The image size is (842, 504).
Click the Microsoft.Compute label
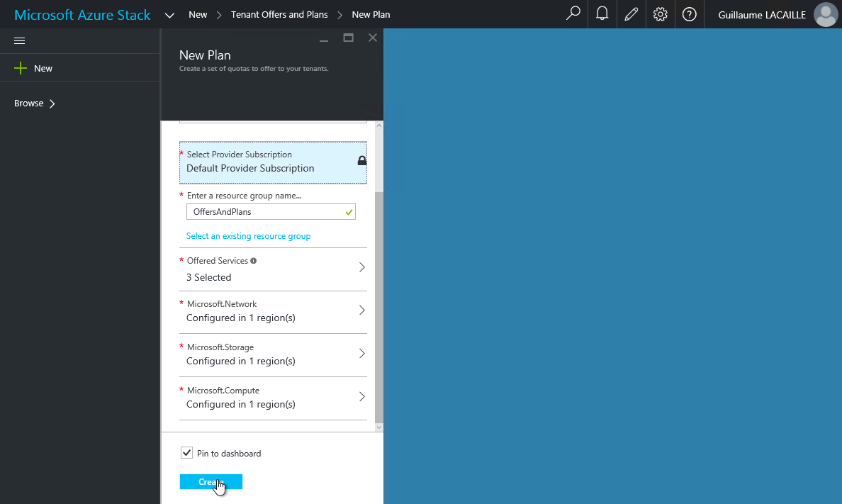[223, 391]
